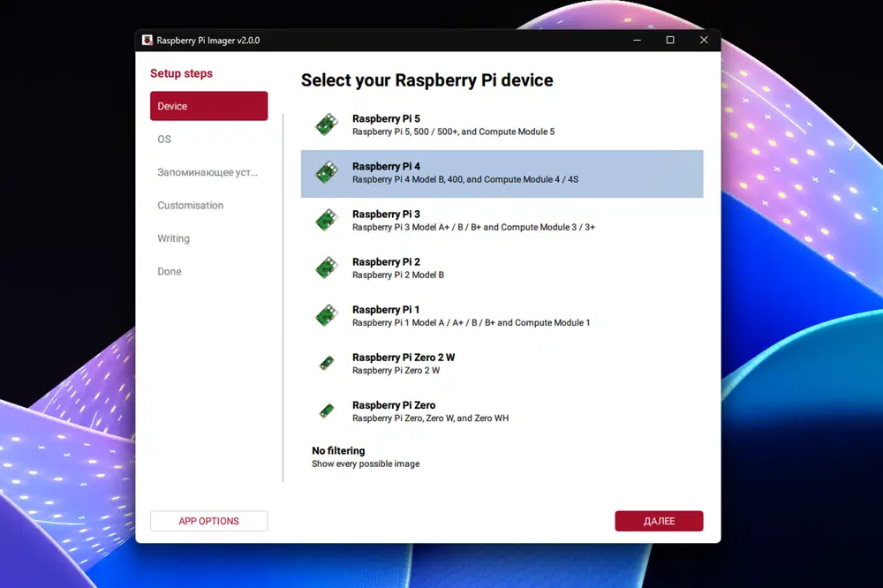Pick Raspberry Pi 3 title
Screen dimensions: 883x588
[387, 215]
